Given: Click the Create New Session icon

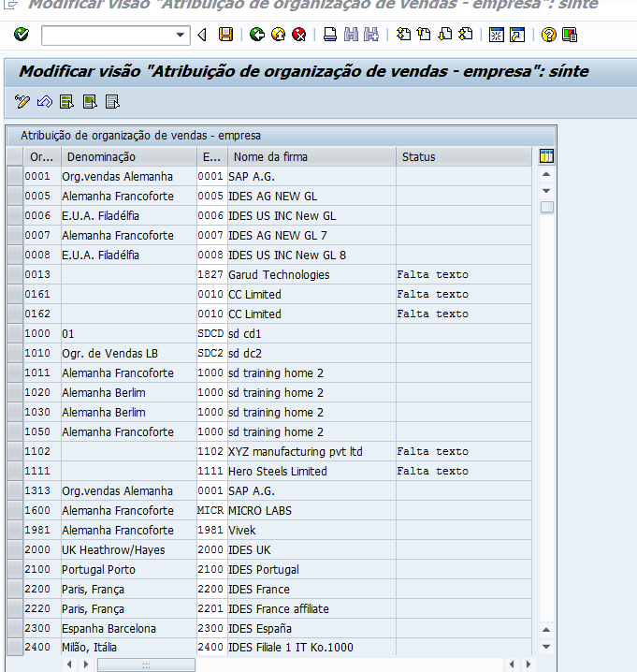Looking at the screenshot, I should [x=496, y=35].
